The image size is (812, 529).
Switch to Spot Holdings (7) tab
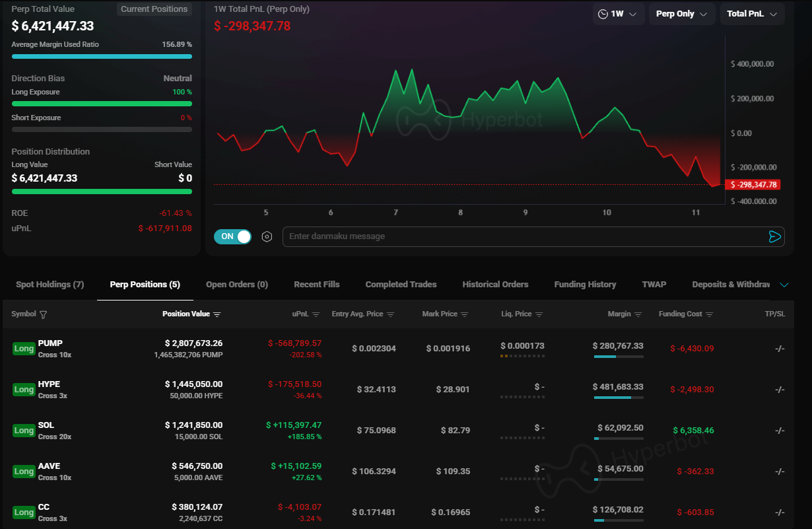pos(50,285)
